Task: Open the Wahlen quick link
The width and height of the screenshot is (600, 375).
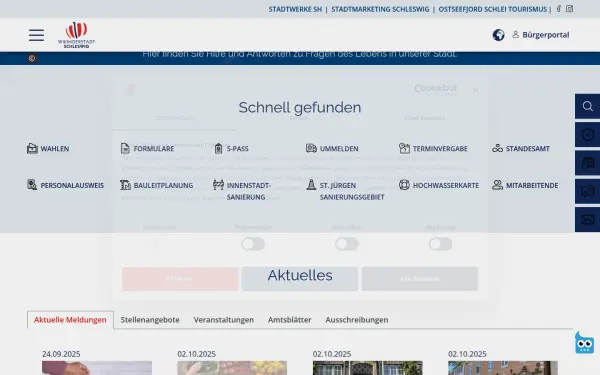Action: point(48,148)
